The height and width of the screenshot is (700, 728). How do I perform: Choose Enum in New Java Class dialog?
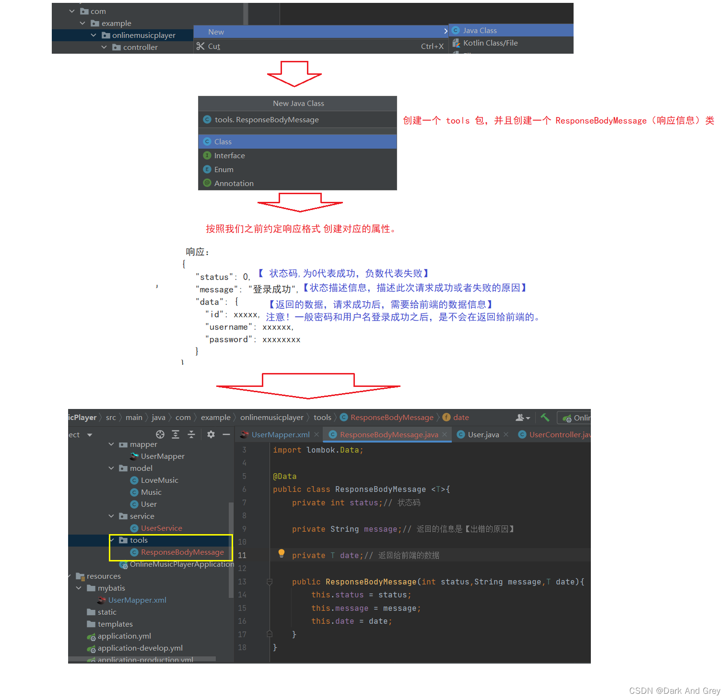click(x=297, y=170)
